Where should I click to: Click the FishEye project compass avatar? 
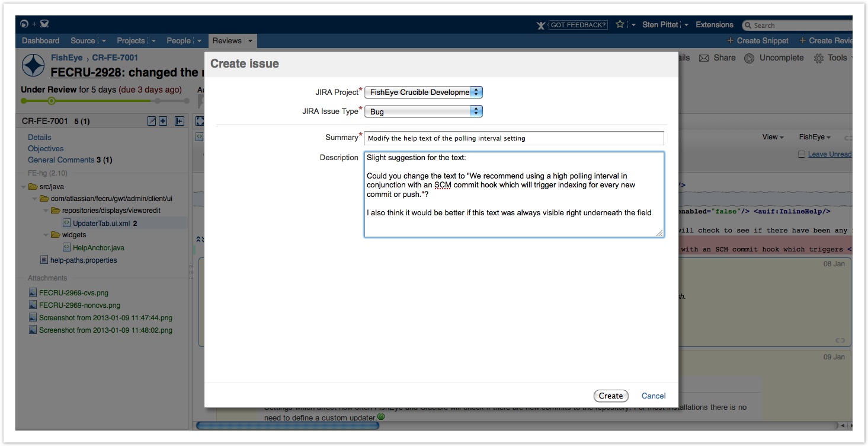33,65
